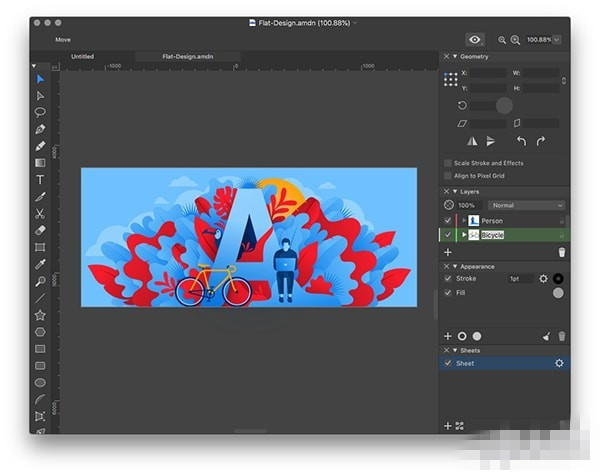Click the zoom in magnifier icon
This screenshot has width=600, height=476.
point(515,39)
